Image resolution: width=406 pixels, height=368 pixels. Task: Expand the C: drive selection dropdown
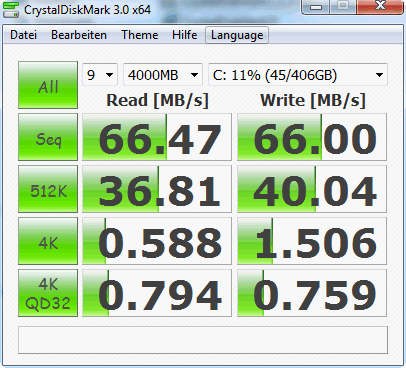(298, 75)
